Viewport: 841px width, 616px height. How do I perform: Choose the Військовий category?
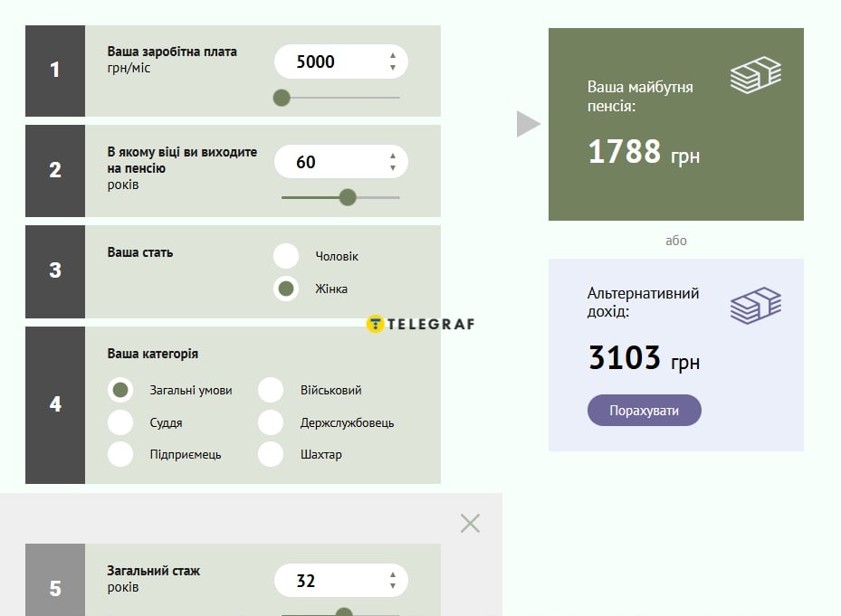[271, 390]
